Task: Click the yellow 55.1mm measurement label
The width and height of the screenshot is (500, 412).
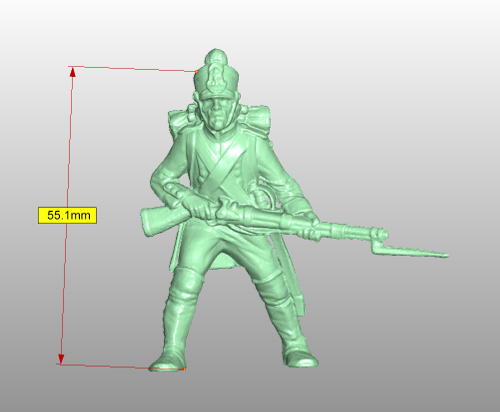Action: coord(67,215)
